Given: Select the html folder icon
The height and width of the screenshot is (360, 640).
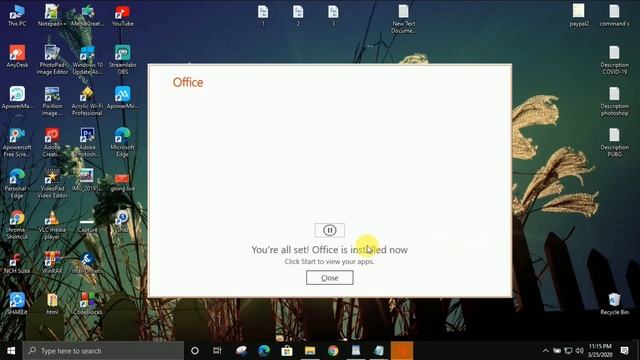Looking at the screenshot, I should pos(52,304).
